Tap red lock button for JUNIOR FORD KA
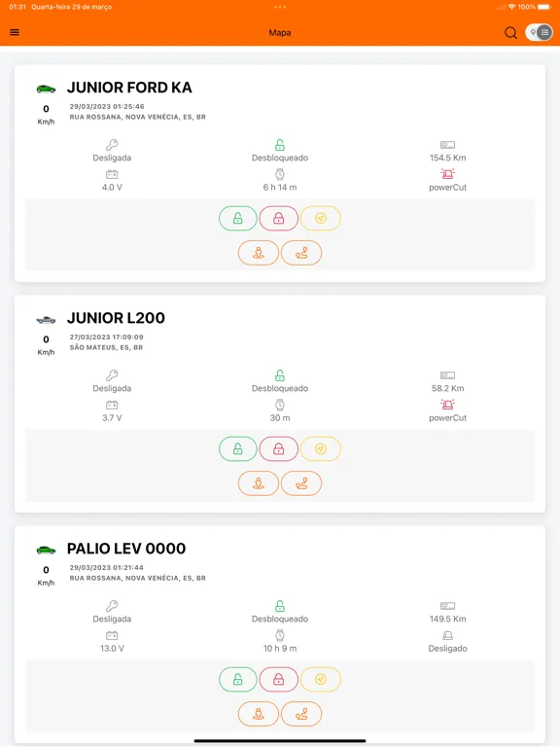The image size is (560, 747). click(279, 219)
